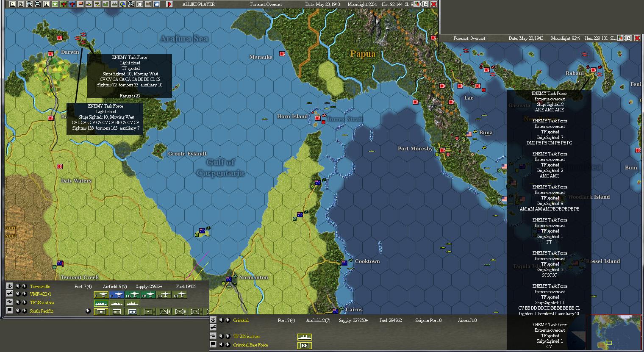Click the right arrow beside Cristobal Base Force
644x352 pixels.
(228, 344)
